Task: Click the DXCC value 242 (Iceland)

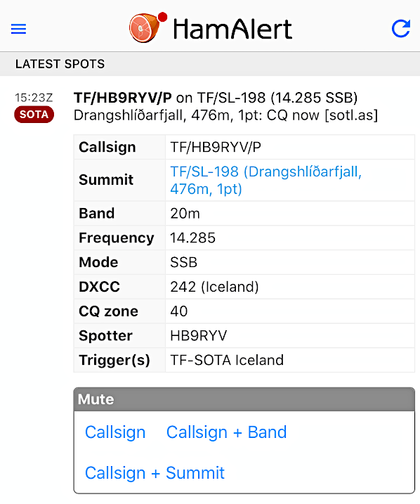Action: tap(214, 287)
